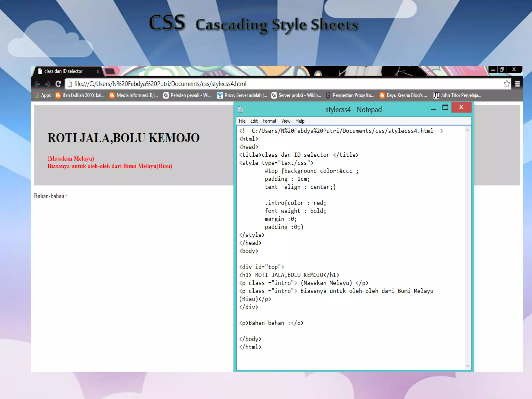Click the page file icon in the address bar
Screen dimensions: 532x399
click(69, 84)
